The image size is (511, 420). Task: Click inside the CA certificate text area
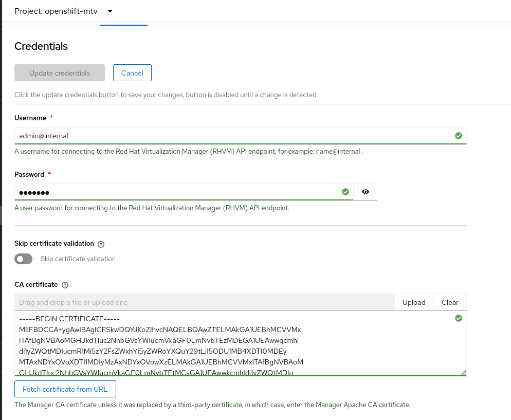click(231, 343)
